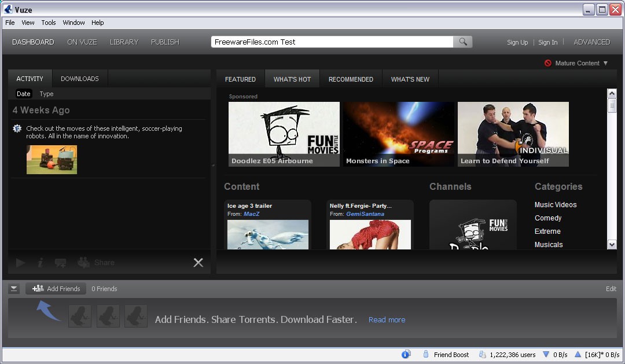
Task: Open the Comedy category
Action: (548, 218)
